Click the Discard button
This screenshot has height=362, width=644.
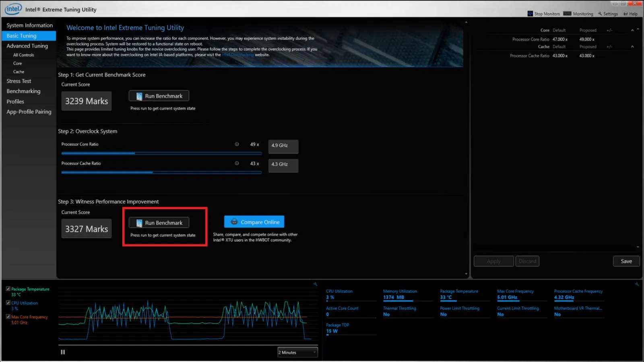coord(527,261)
